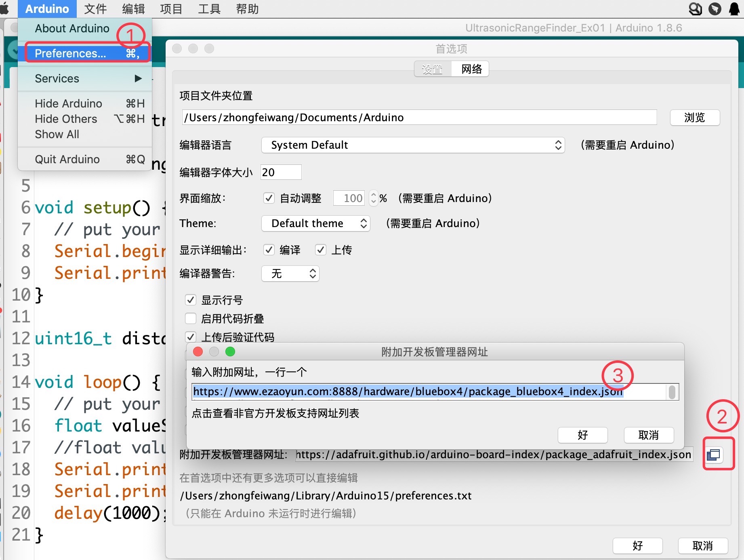Image resolution: width=744 pixels, height=560 pixels.
Task: Toggle the 自动调整 interface scale checkbox
Action: [269, 198]
